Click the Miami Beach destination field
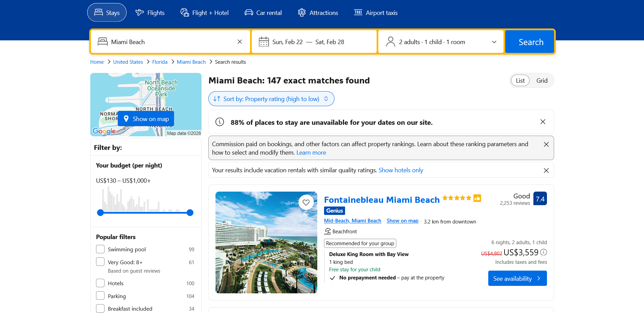 click(170, 42)
